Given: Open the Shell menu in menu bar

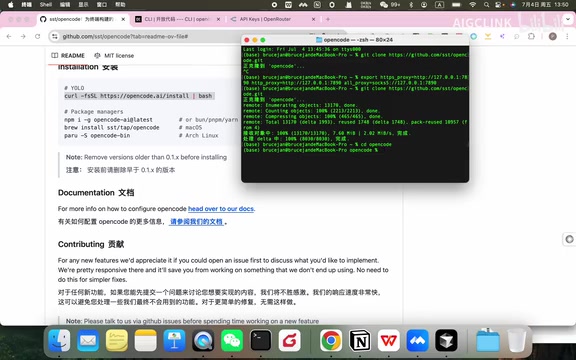Looking at the screenshot, I should 46,5.
